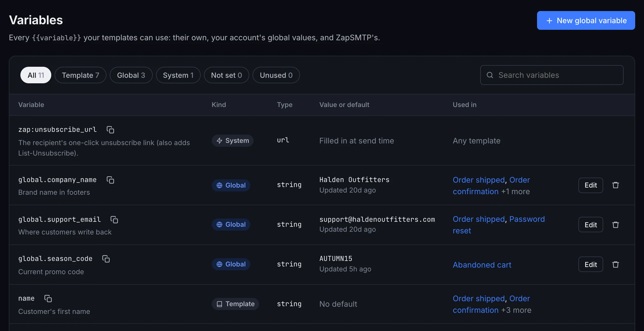Image resolution: width=644 pixels, height=331 pixels.
Task: Copy the name variable
Action: click(x=48, y=298)
